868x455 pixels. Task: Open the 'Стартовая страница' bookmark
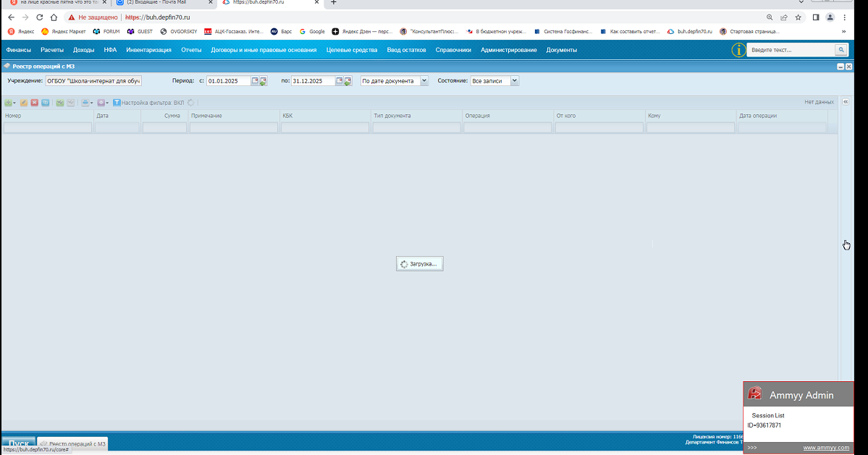pos(749,32)
